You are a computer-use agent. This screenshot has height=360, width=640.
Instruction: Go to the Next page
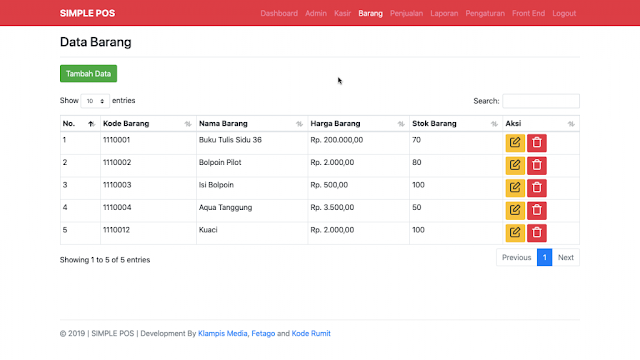(566, 258)
